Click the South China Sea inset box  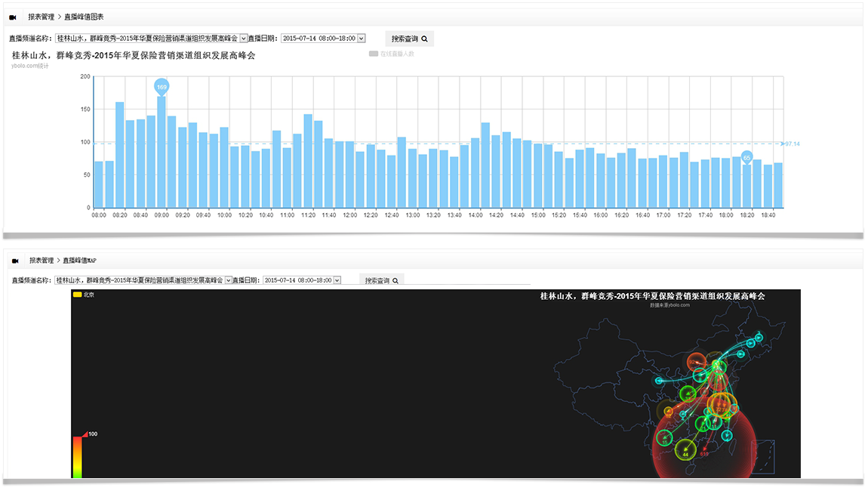point(763,457)
